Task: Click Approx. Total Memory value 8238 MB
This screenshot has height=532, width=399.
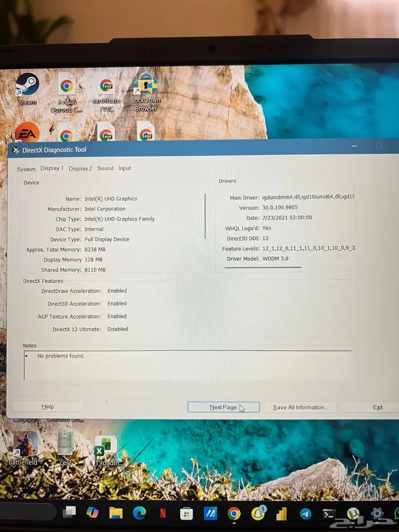Action: pos(95,250)
